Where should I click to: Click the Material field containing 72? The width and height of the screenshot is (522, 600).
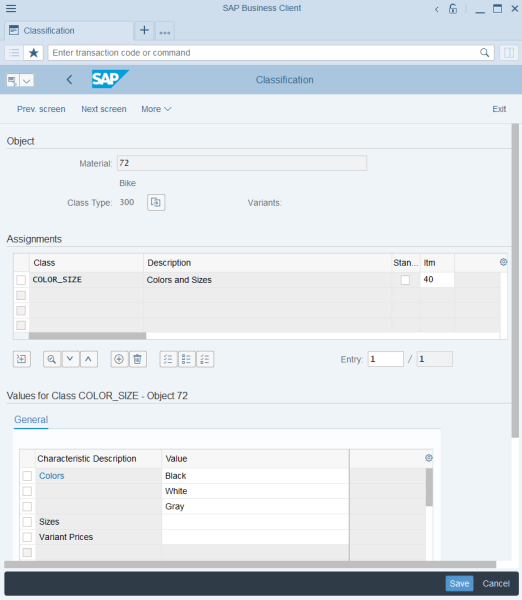coord(242,163)
